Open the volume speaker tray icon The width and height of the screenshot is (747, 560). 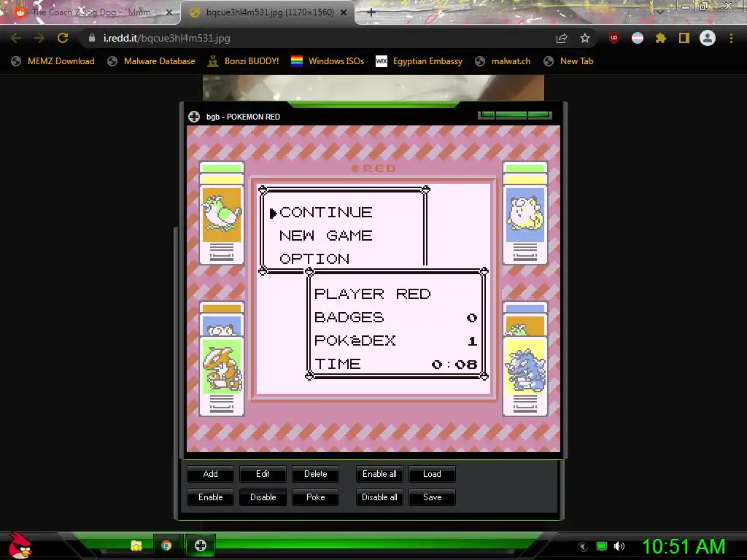pyautogui.click(x=619, y=546)
